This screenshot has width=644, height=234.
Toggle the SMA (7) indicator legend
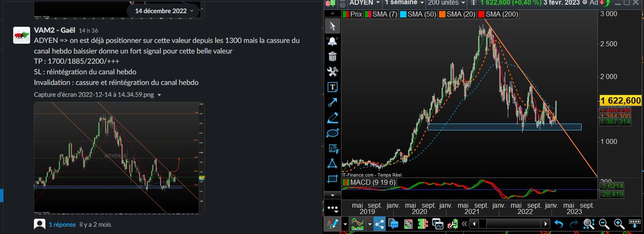pyautogui.click(x=382, y=14)
